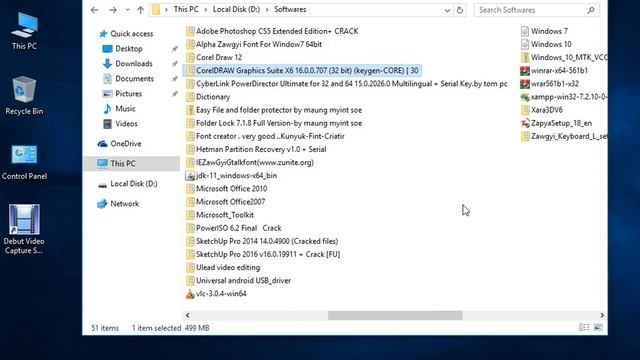
Task: Select CorelDRAW Graphics Suite X6 folder
Action: pos(302,71)
